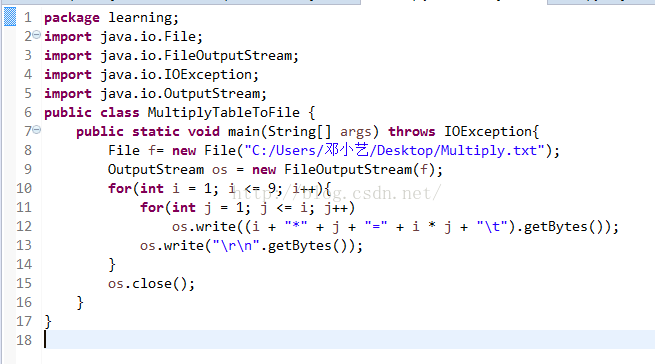Click line number 5 in gutter

[x=28, y=93]
